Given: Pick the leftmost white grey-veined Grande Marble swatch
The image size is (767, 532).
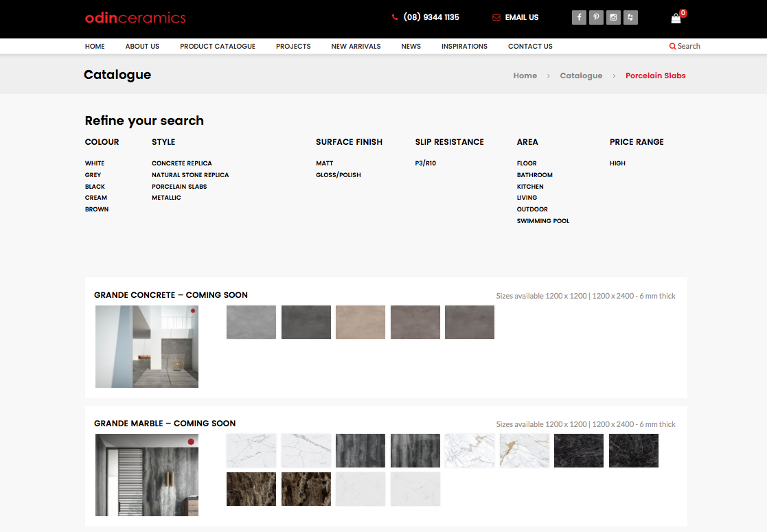Looking at the screenshot, I should click(x=251, y=450).
